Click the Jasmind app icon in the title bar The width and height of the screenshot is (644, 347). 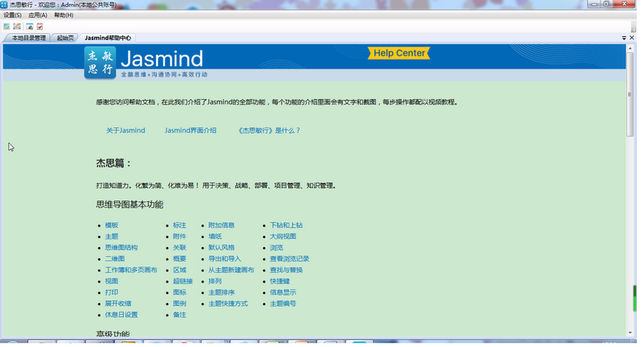4,5
